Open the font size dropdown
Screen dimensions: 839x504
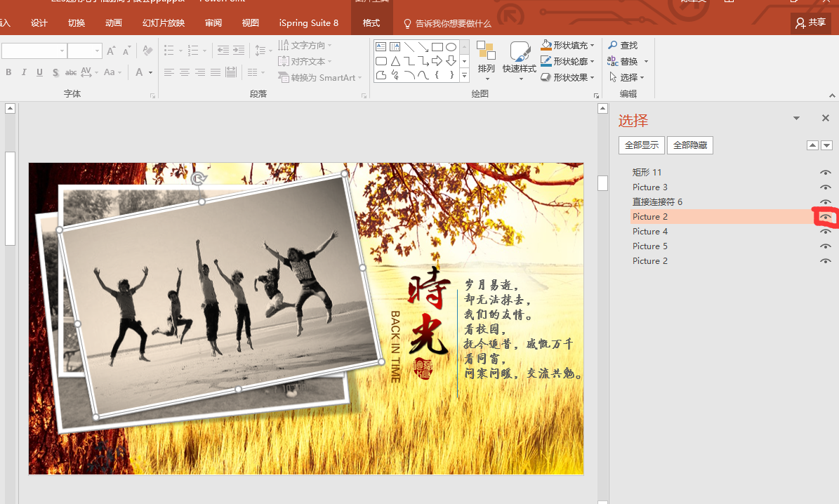click(x=97, y=51)
